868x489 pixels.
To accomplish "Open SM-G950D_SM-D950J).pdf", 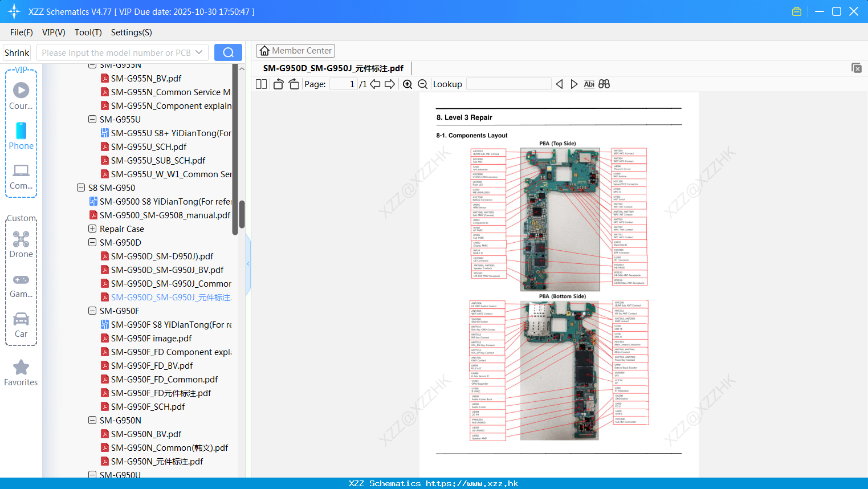I will 162,256.
